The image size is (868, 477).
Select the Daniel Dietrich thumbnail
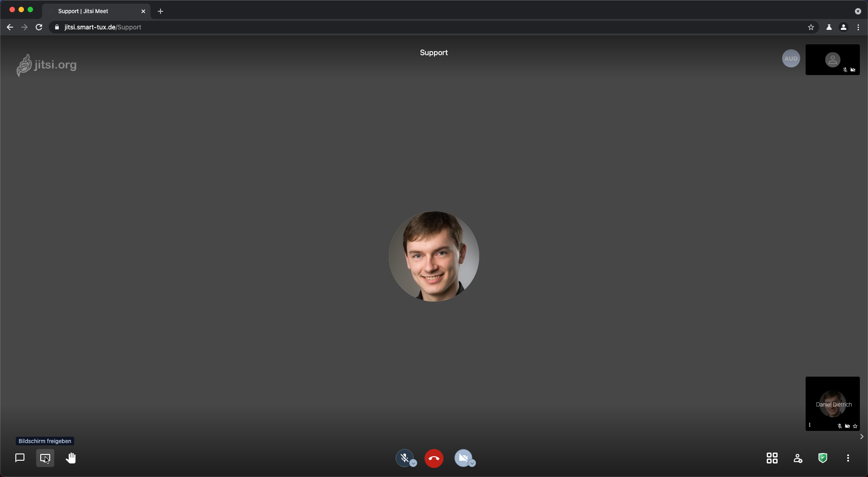click(833, 403)
